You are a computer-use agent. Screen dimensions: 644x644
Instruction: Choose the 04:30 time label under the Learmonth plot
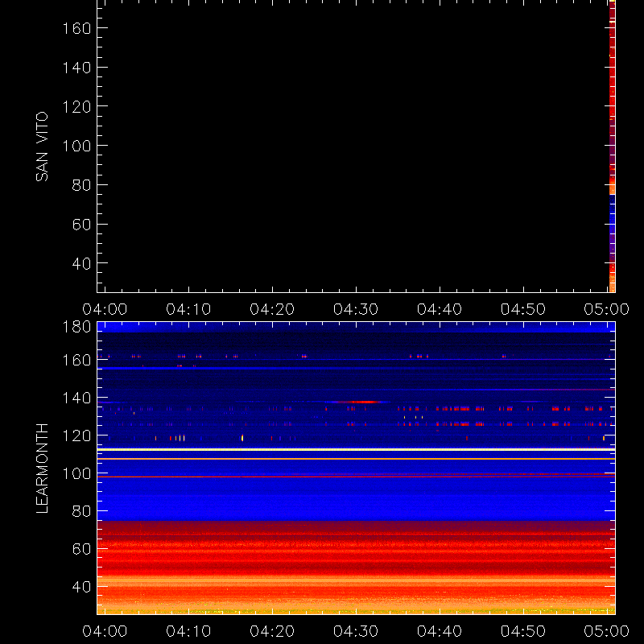pos(356,631)
